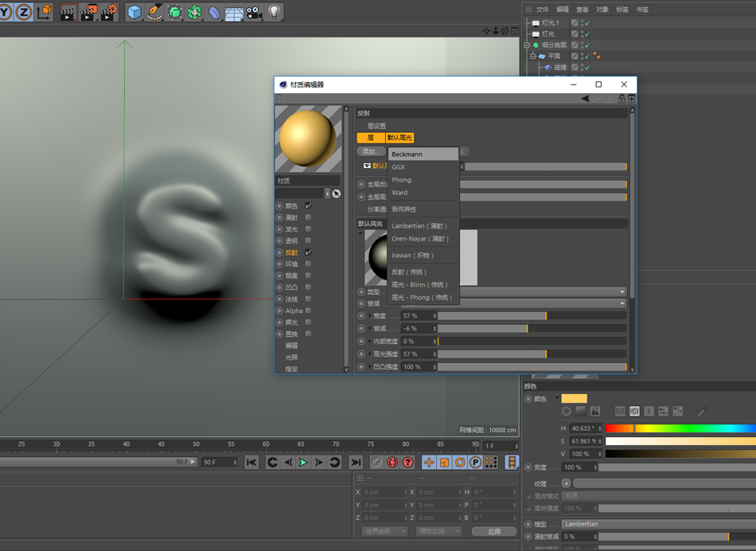The width and height of the screenshot is (756, 551).
Task: Click the back arrow in Material Editor
Action: (586, 99)
